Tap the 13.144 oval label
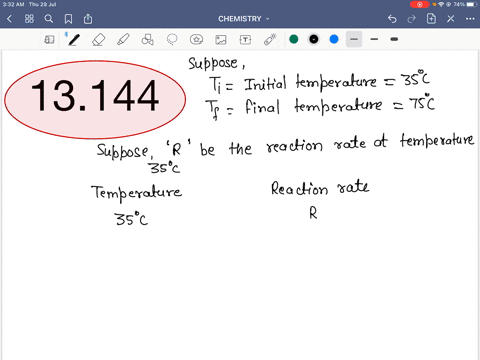This screenshot has height=360, width=480. point(95,99)
